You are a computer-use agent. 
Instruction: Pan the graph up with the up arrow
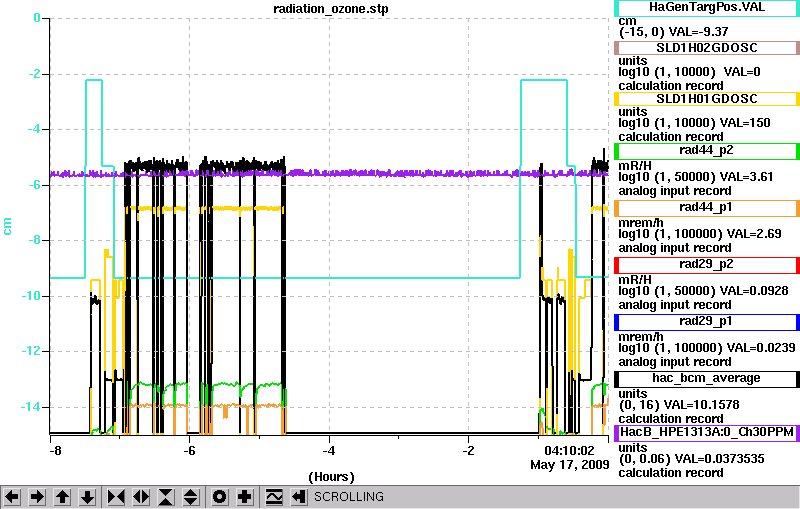[x=62, y=497]
